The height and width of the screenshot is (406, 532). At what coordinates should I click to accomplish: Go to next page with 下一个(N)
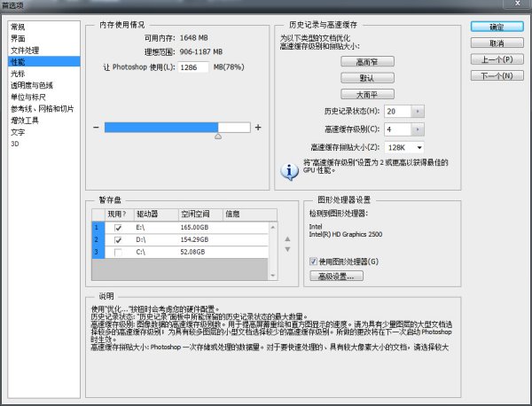coord(497,75)
